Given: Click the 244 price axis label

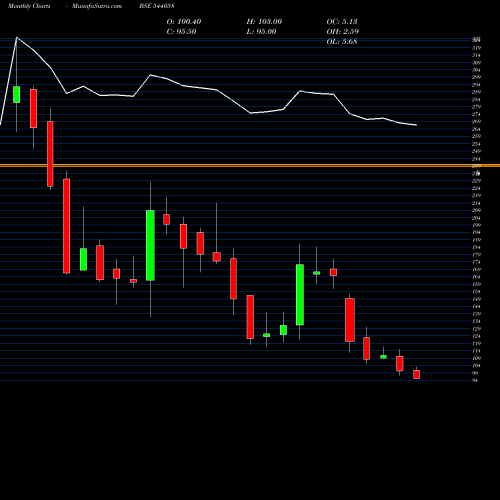Looking at the screenshot, I should 476,159.
